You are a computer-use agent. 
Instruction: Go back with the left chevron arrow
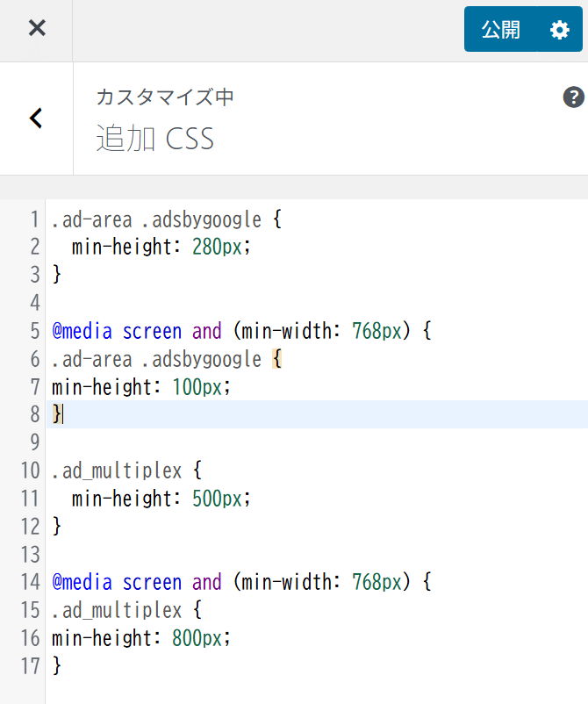click(36, 119)
